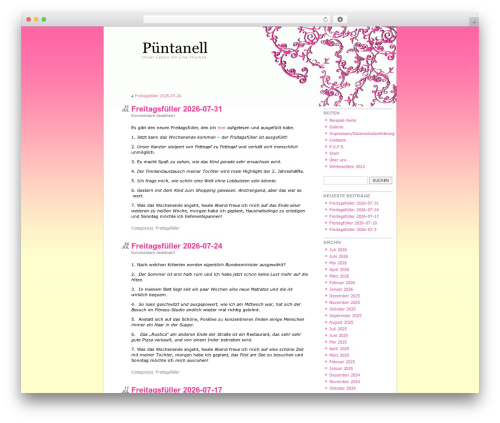The width and height of the screenshot is (500, 423).
Task: Open Freitagsfüller category under the 2026-07-31 post
Action: pos(167,228)
